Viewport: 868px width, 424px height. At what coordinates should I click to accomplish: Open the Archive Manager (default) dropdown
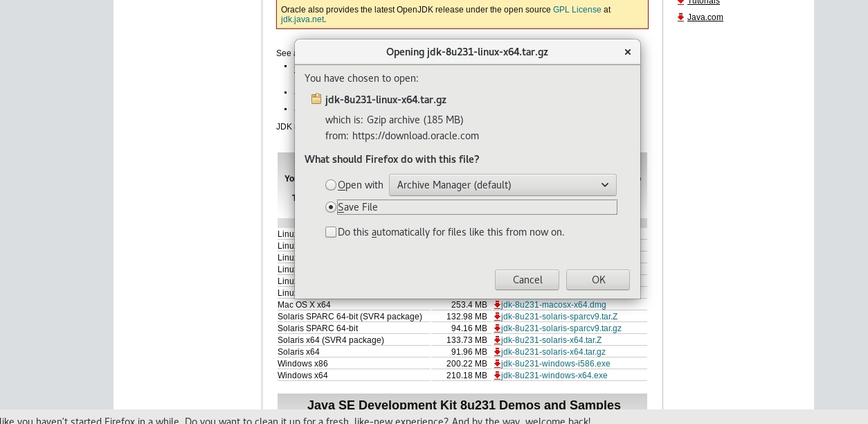(x=503, y=185)
